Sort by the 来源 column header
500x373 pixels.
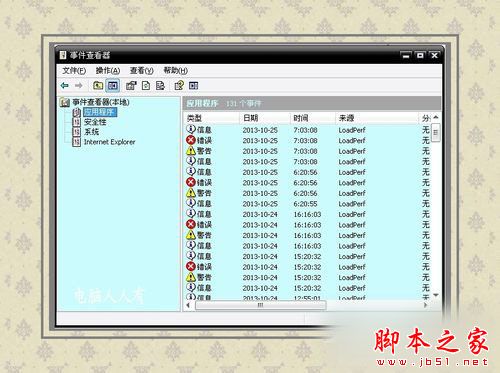pos(377,118)
